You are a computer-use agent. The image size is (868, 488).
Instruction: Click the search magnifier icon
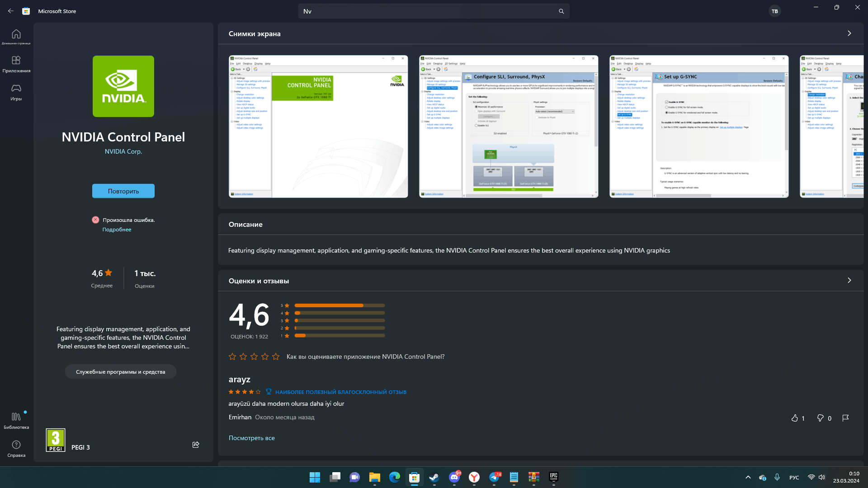click(561, 11)
